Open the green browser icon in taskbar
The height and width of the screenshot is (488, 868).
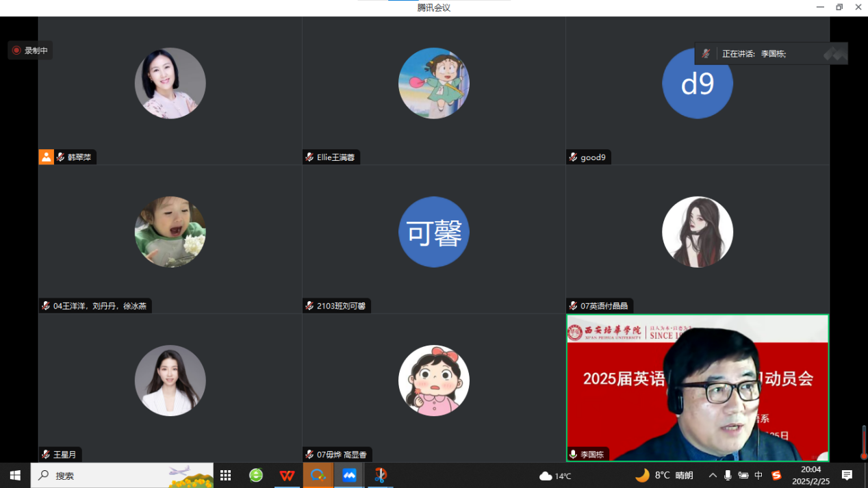256,476
